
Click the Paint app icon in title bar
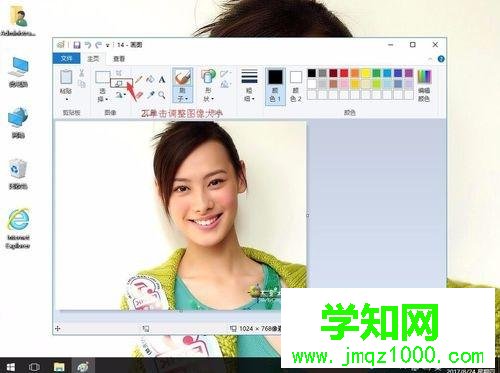[61, 45]
